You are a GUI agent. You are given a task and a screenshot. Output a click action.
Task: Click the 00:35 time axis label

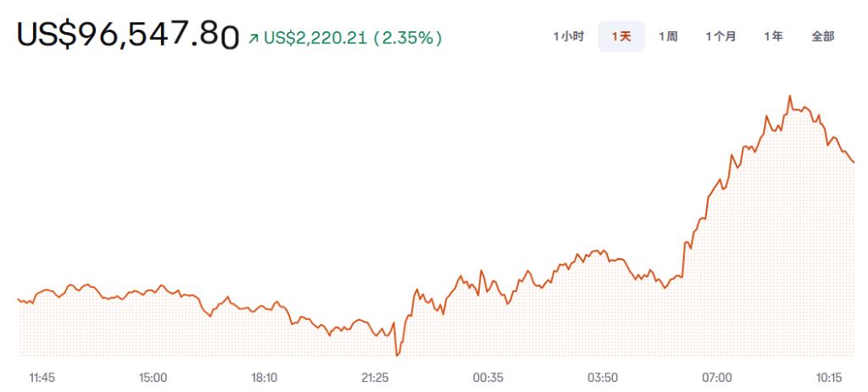488,378
